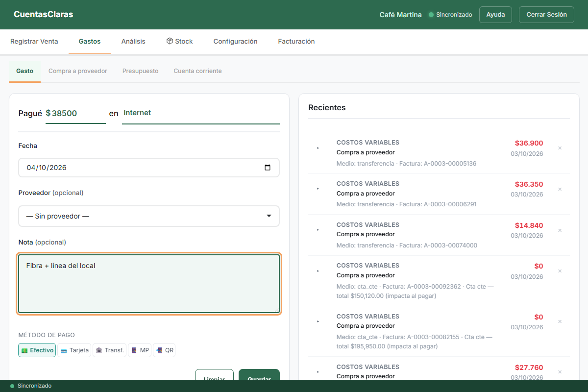
Task: Focus the amount field showing 38500
Action: tap(75, 113)
